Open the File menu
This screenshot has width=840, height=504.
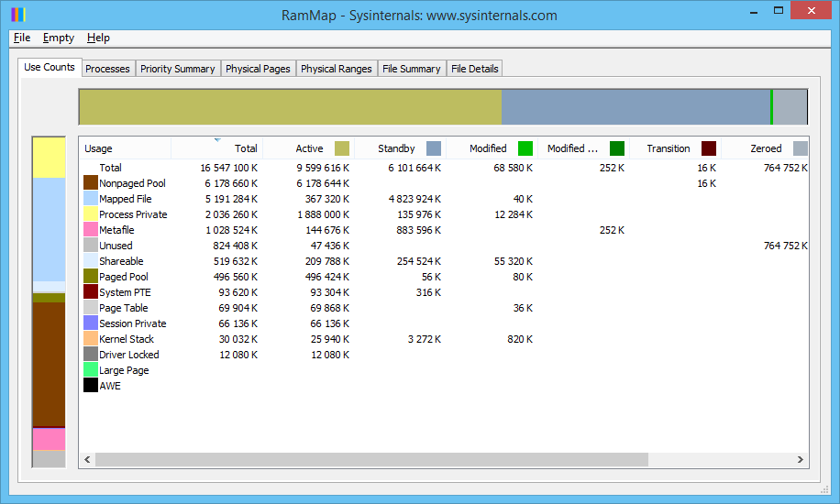[x=22, y=38]
